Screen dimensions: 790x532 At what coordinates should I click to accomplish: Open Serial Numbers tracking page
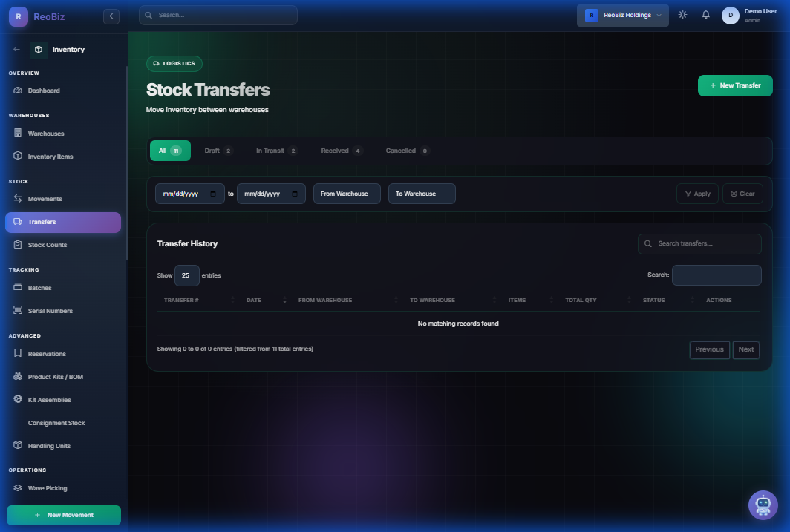point(50,311)
